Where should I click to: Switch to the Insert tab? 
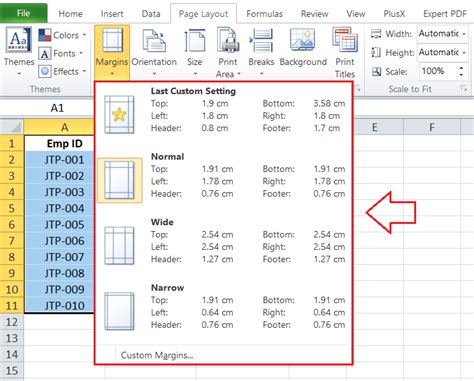pos(112,14)
